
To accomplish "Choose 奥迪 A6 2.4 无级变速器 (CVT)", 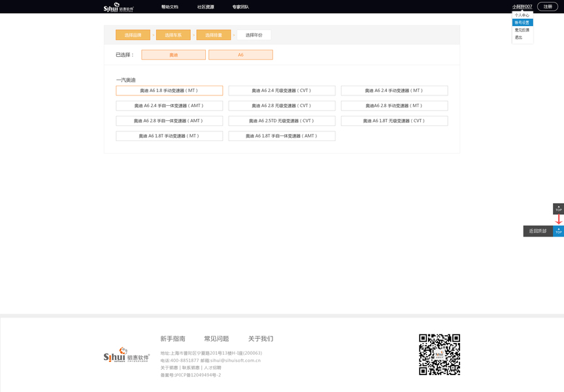I will click(282, 91).
